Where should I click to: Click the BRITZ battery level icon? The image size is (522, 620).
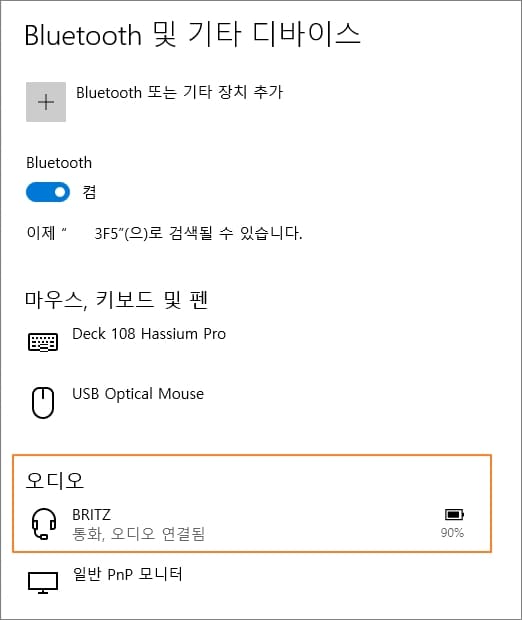point(454,514)
